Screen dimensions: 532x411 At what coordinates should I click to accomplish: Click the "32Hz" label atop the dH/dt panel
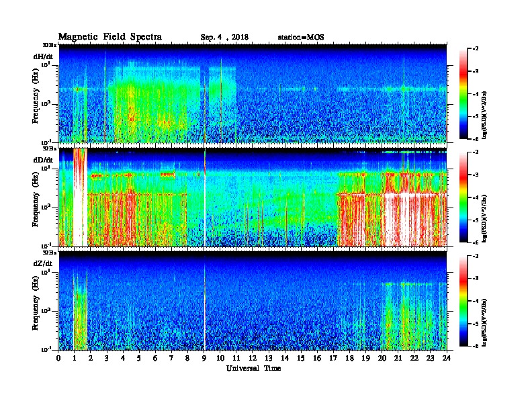(49, 45)
